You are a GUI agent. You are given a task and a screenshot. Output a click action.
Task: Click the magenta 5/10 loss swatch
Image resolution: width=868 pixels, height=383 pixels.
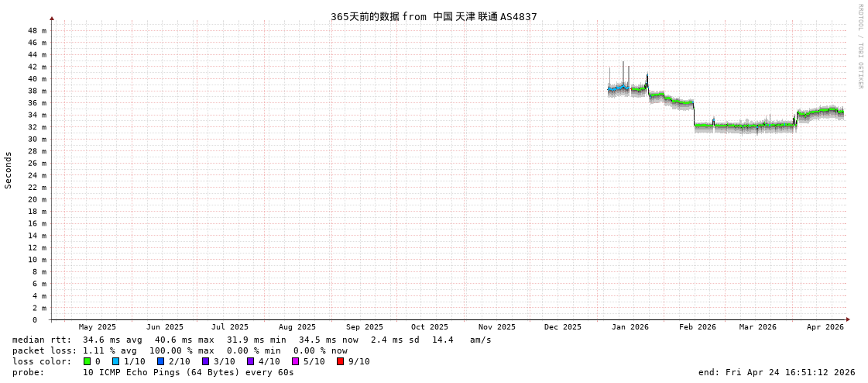(296, 361)
